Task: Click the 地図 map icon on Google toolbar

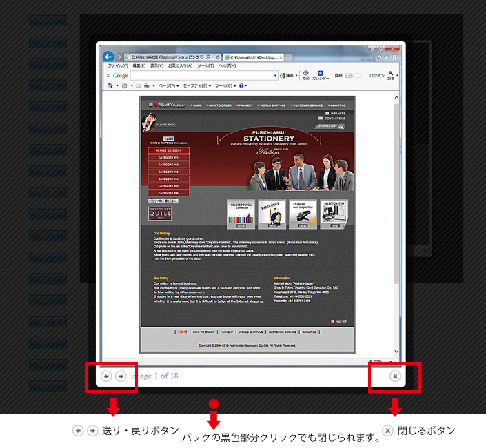Action: (x=305, y=75)
